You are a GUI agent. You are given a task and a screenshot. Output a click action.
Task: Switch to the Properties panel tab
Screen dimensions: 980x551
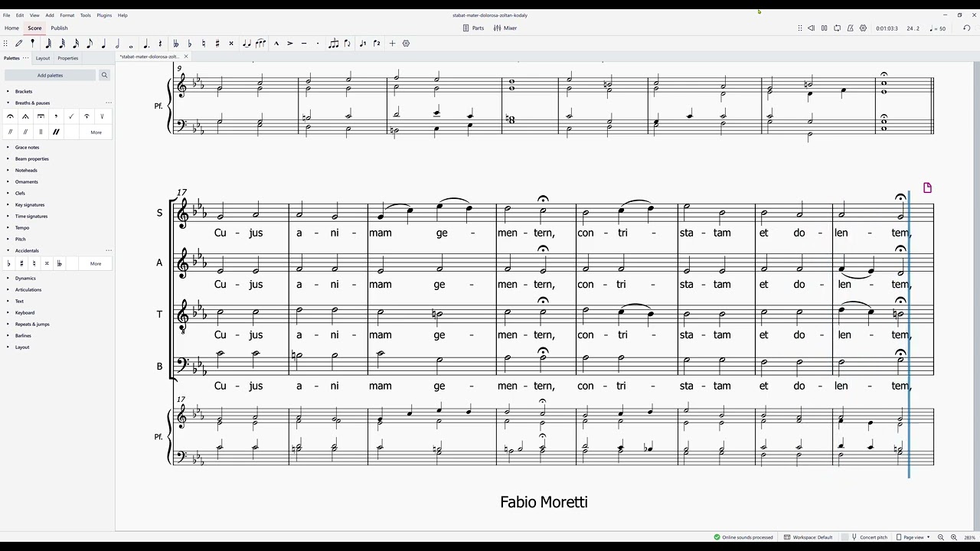(68, 58)
